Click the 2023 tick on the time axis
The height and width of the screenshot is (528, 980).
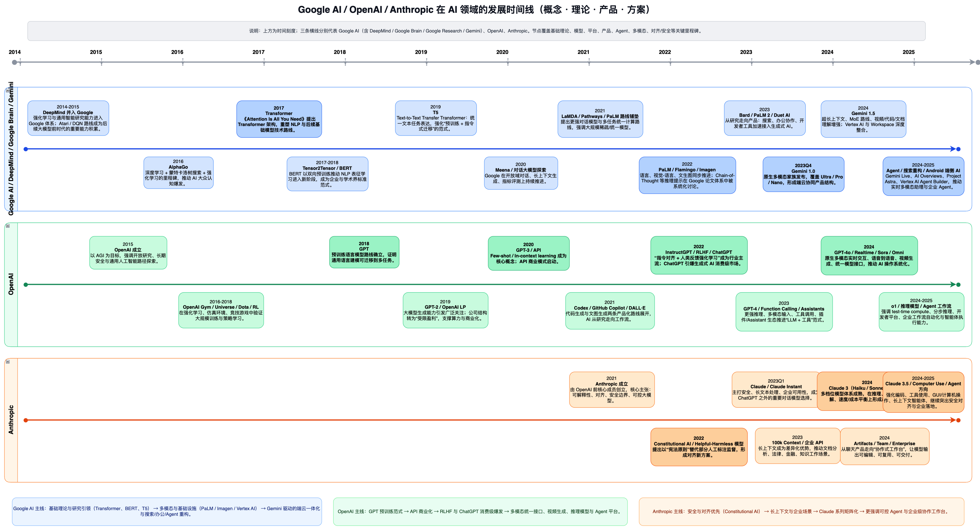751,62
